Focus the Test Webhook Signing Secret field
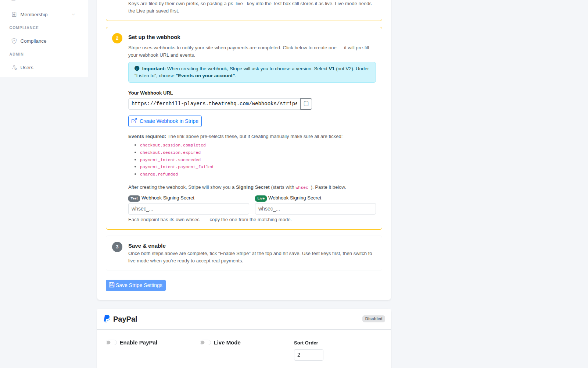The height and width of the screenshot is (368, 588). pos(189,209)
